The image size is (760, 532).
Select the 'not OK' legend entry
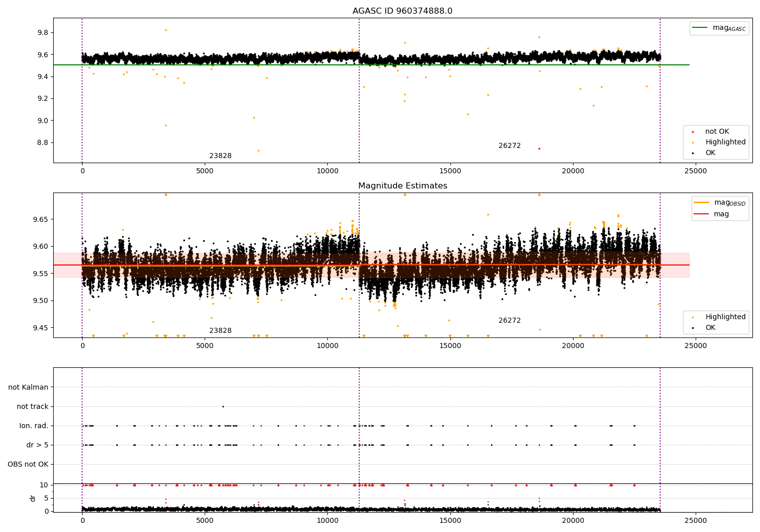click(x=717, y=132)
